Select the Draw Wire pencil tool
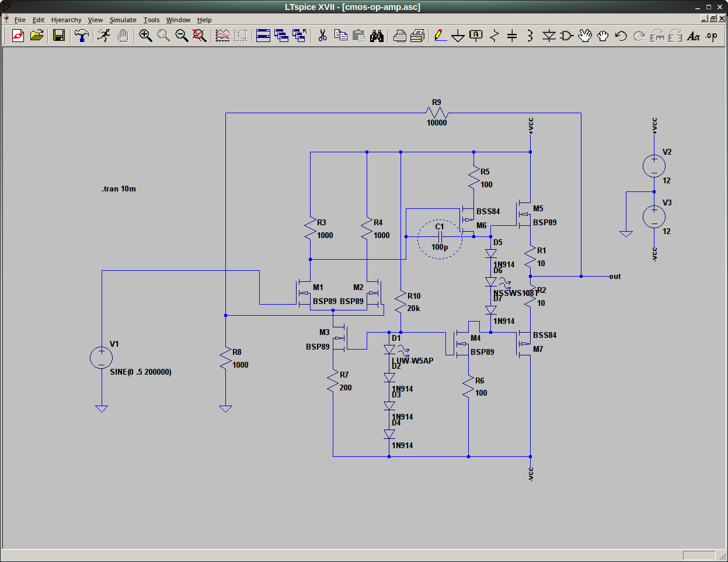 tap(441, 36)
